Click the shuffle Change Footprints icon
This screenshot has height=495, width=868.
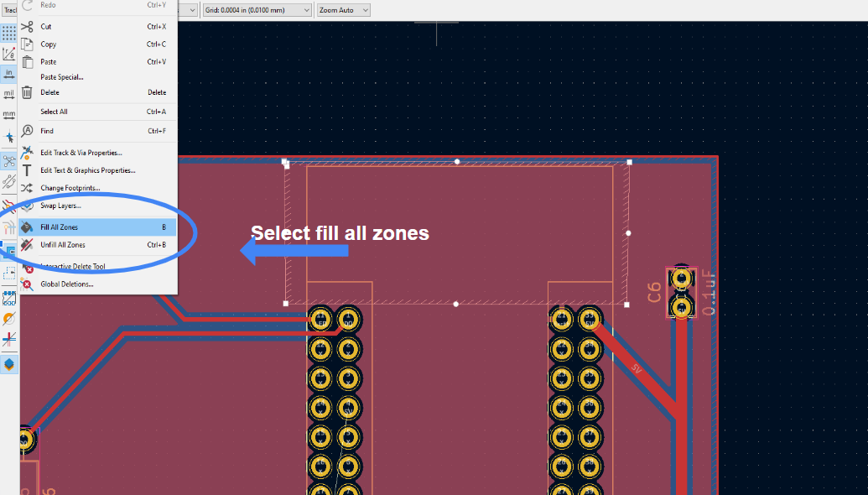(27, 188)
